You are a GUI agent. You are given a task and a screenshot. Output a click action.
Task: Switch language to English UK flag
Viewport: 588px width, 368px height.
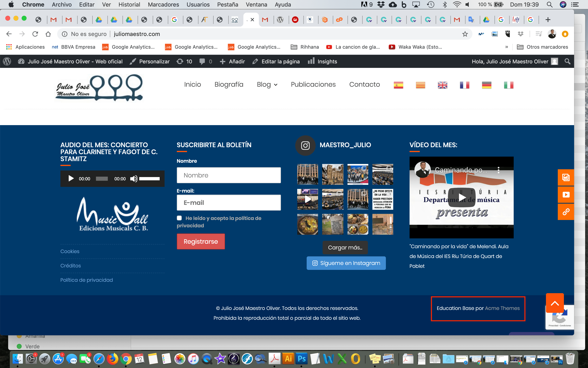click(442, 85)
